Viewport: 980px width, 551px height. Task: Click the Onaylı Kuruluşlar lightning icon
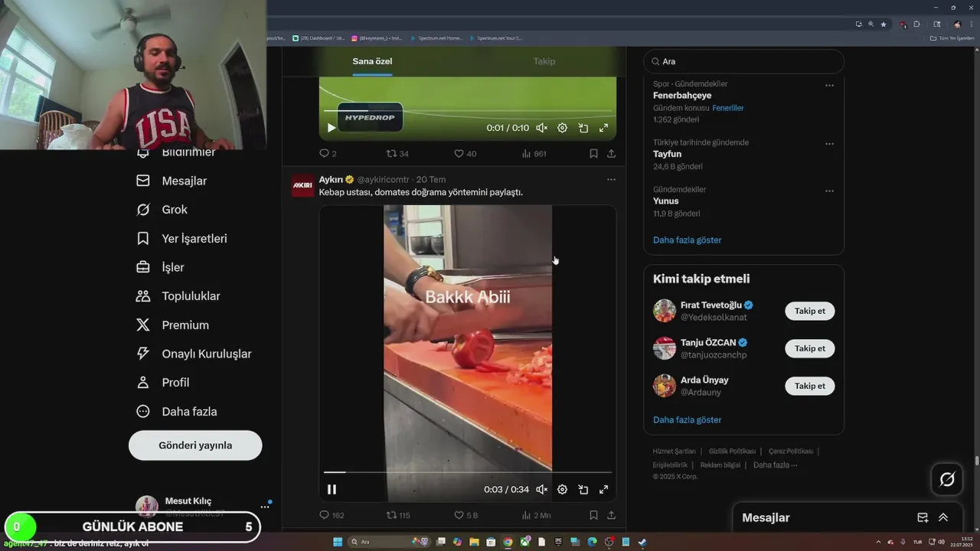142,354
